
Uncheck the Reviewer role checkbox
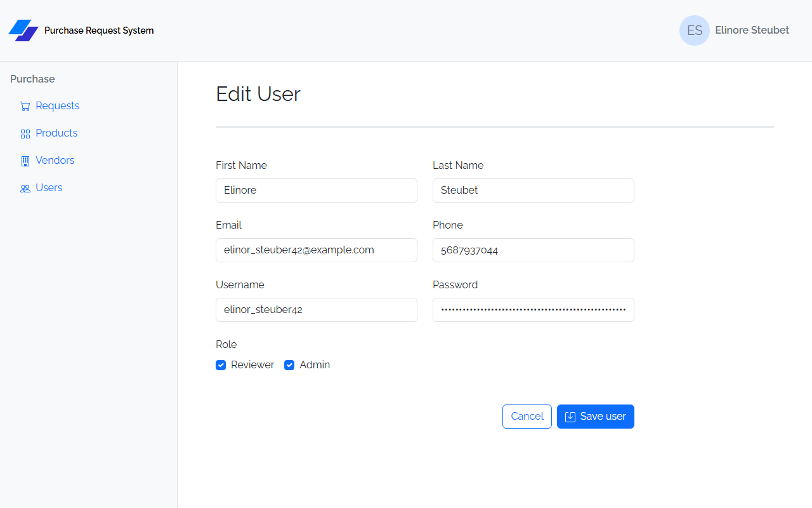(x=221, y=365)
